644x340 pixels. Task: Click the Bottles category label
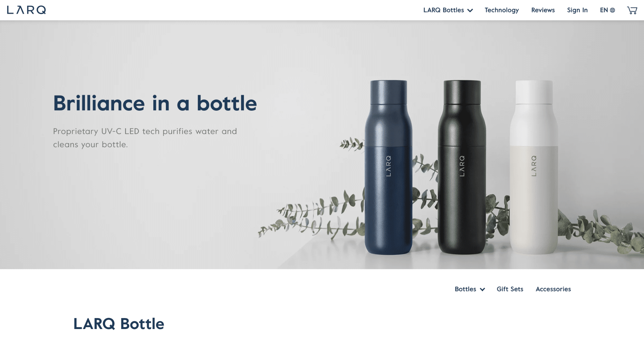click(x=465, y=289)
